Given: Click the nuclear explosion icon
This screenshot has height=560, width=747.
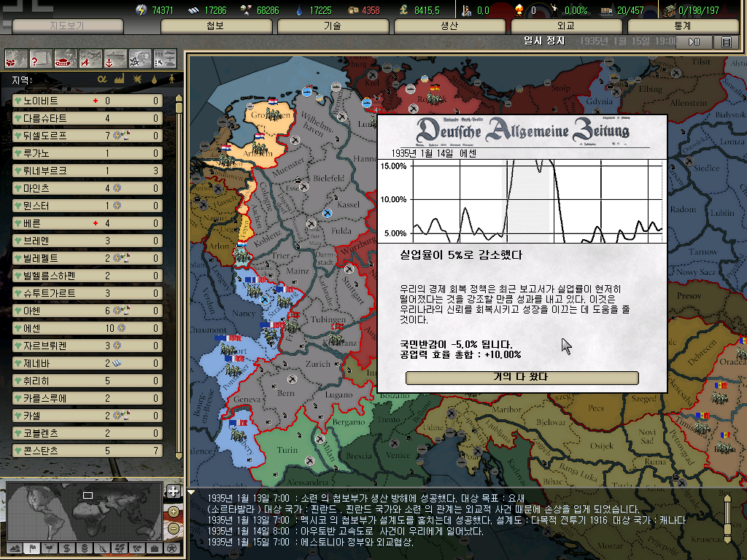Looking at the screenshot, I should click(519, 10).
